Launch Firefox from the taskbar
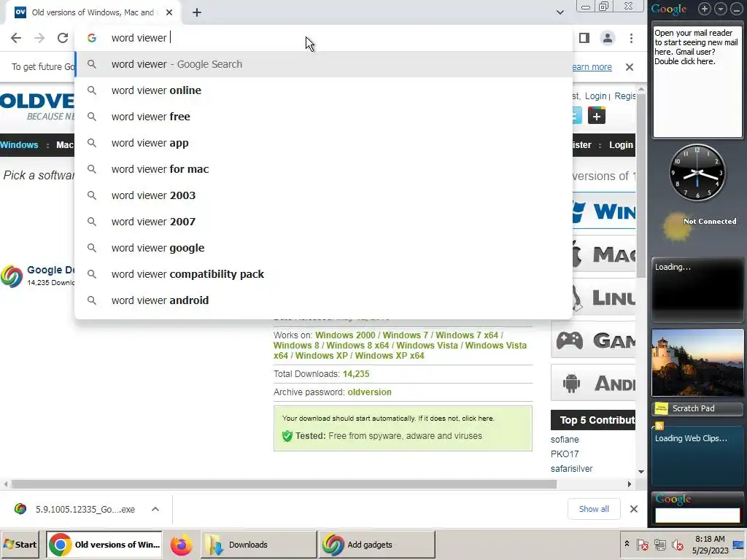This screenshot has width=747, height=560. point(181,545)
